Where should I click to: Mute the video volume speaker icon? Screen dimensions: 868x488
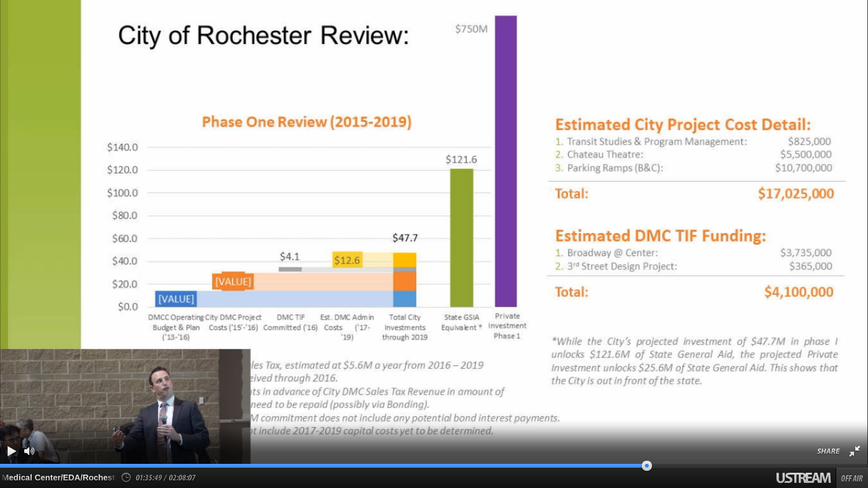click(x=29, y=451)
